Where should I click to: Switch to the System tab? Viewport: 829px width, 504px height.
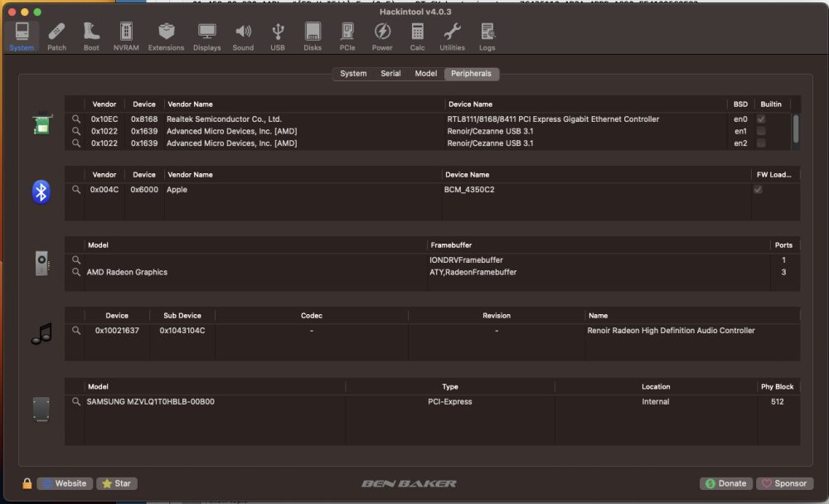[x=353, y=74]
